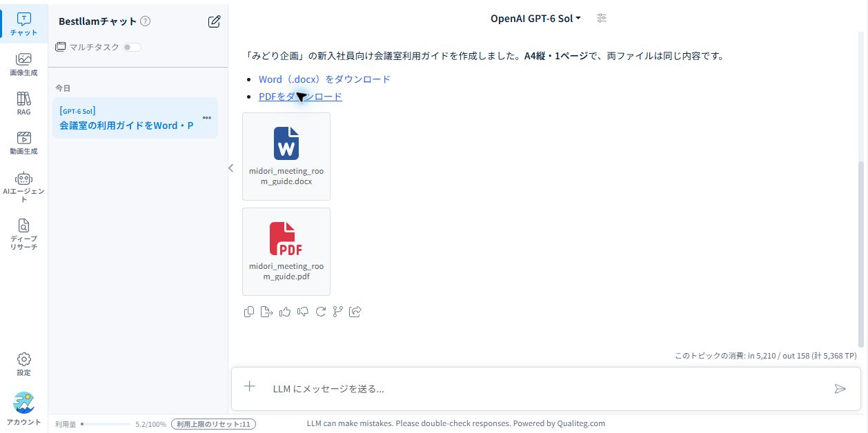The width and height of the screenshot is (868, 433).
Task: Give the response a thumbs down
Action: [302, 312]
